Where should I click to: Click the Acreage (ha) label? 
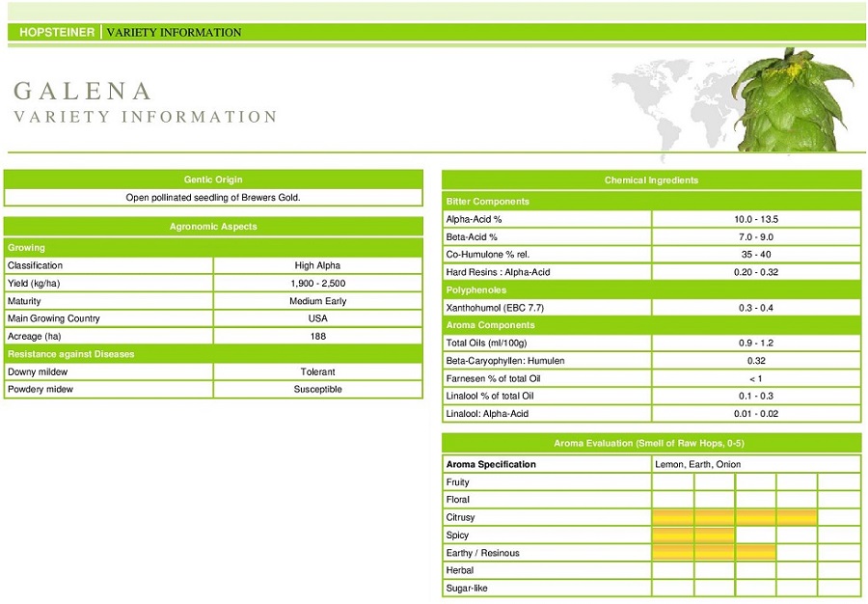(x=35, y=336)
